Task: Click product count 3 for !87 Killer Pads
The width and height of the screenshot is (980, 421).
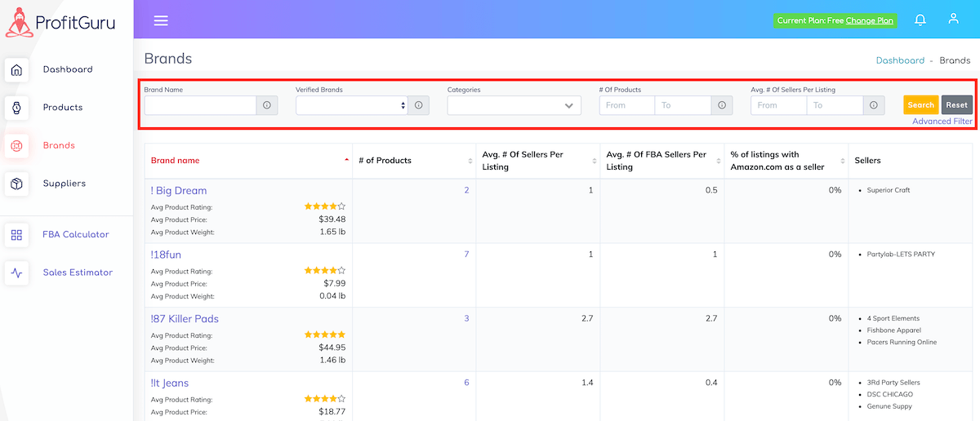Action: [x=466, y=318]
